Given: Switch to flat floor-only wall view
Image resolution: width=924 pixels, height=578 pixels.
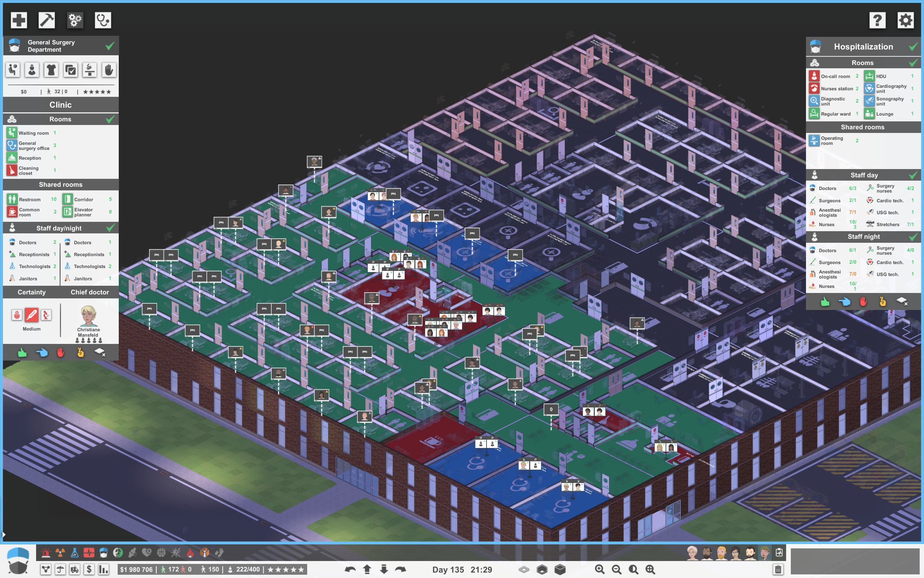Looking at the screenshot, I should click(524, 569).
